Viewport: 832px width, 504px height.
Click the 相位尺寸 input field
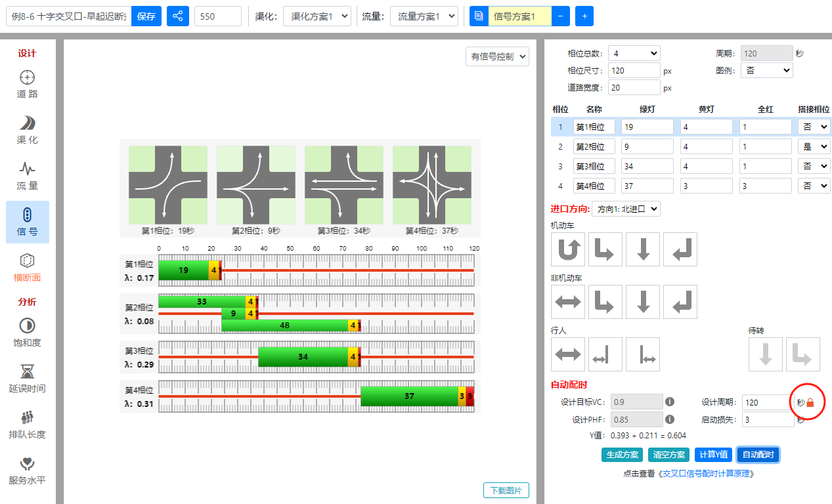click(634, 70)
